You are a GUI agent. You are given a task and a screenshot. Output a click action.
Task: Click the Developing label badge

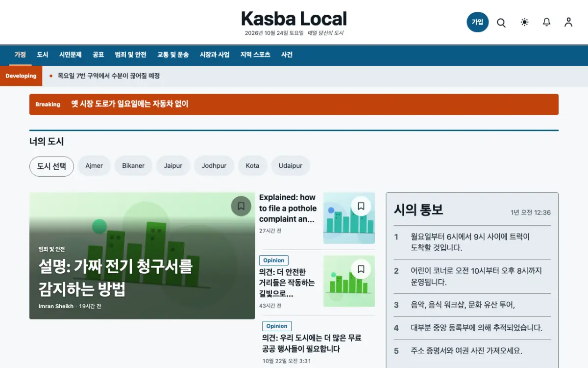pyautogui.click(x=21, y=76)
